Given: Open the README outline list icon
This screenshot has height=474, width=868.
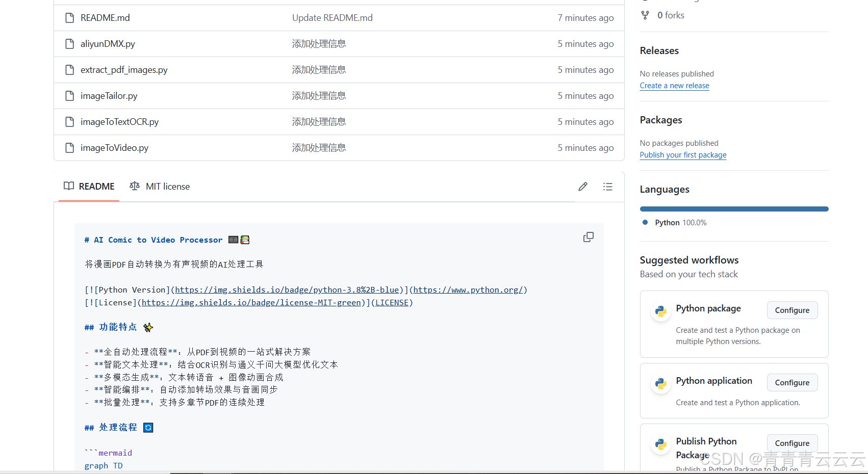Looking at the screenshot, I should 608,187.
